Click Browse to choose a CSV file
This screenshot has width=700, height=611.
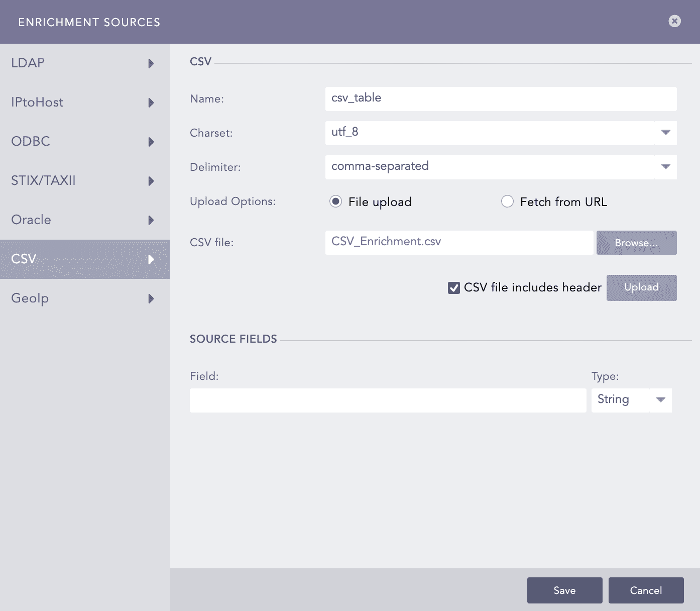(x=636, y=243)
